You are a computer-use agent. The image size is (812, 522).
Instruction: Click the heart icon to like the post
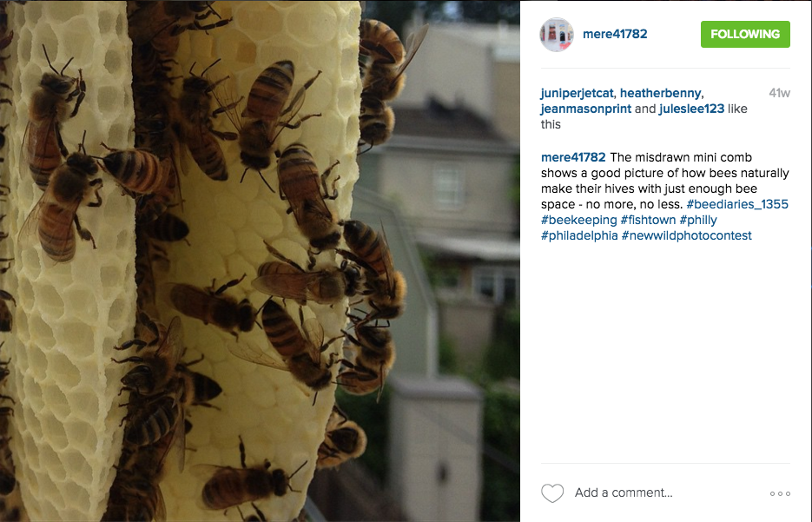pyautogui.click(x=552, y=493)
